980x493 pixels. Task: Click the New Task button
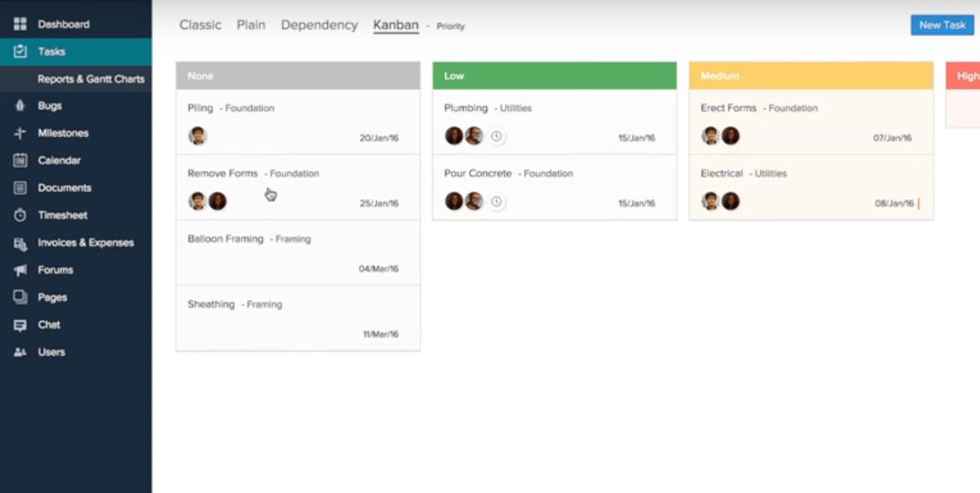[x=941, y=25]
